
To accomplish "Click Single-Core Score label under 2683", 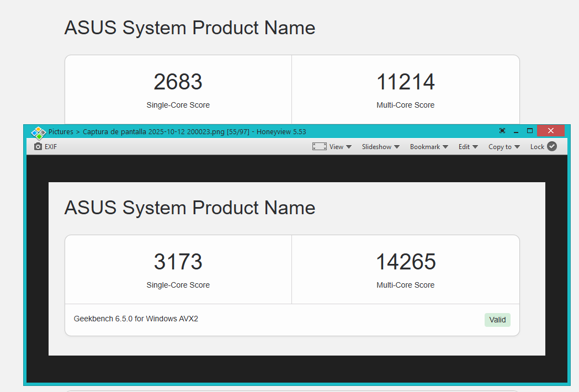I will point(178,105).
